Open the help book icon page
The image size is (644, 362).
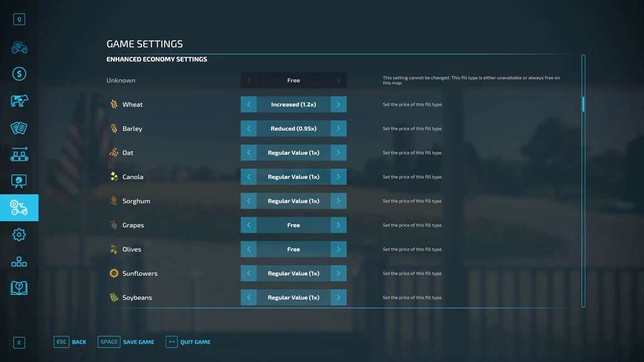point(19,288)
